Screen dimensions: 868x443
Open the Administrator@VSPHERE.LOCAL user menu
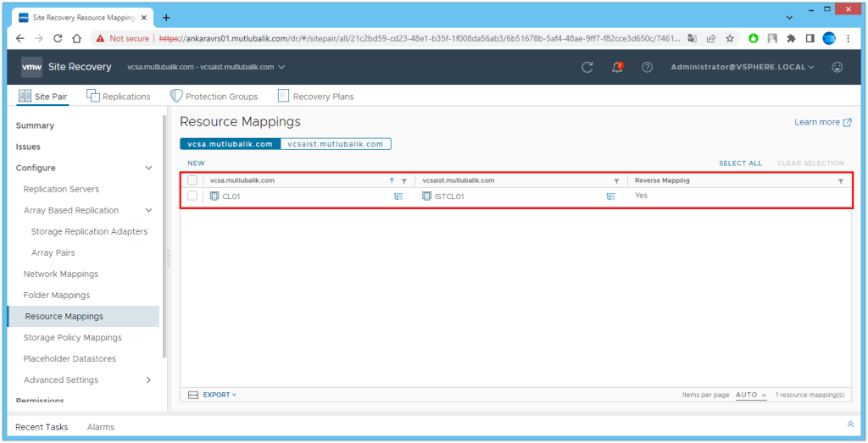click(x=743, y=67)
